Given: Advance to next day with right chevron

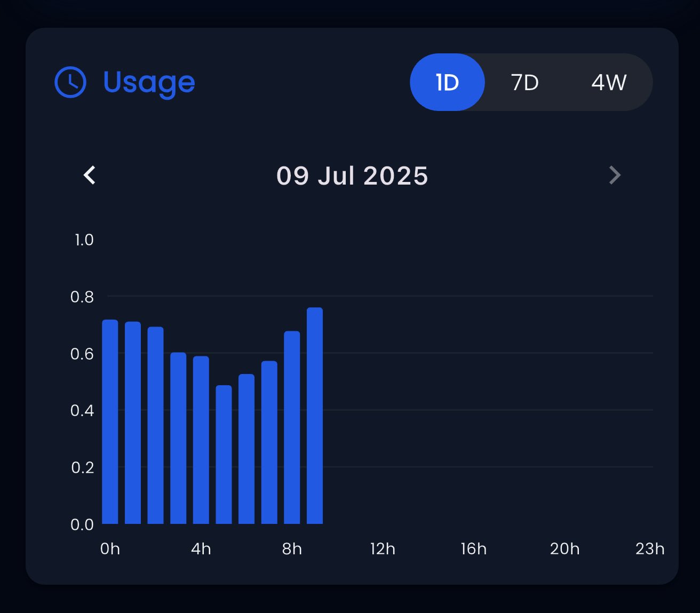Looking at the screenshot, I should click(615, 175).
